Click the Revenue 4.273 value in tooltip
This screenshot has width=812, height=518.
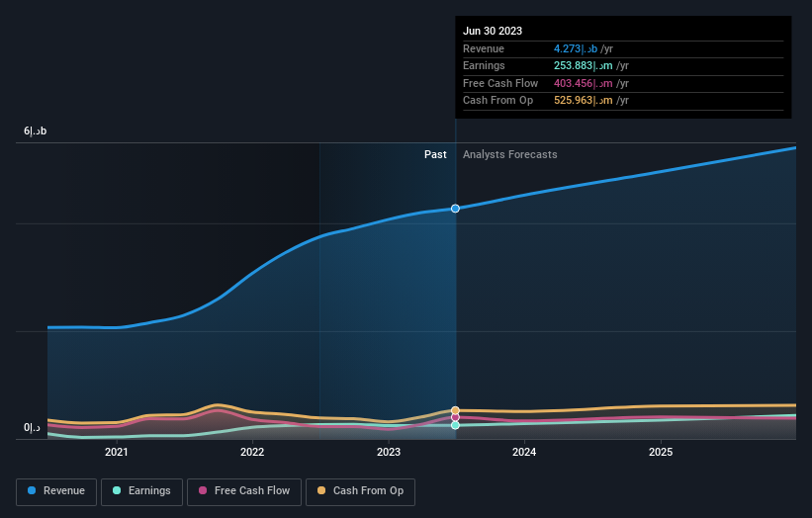coord(576,48)
